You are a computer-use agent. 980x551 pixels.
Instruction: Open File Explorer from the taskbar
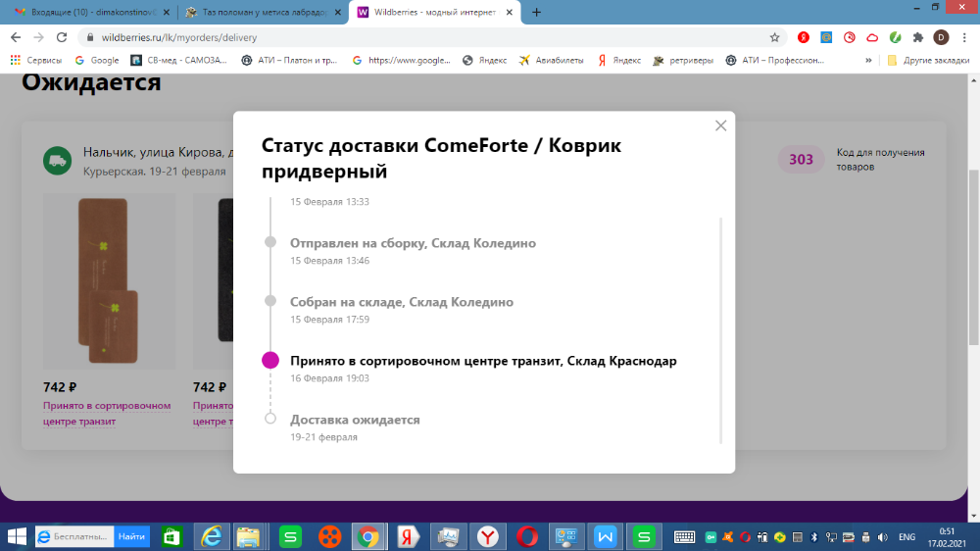pyautogui.click(x=249, y=536)
